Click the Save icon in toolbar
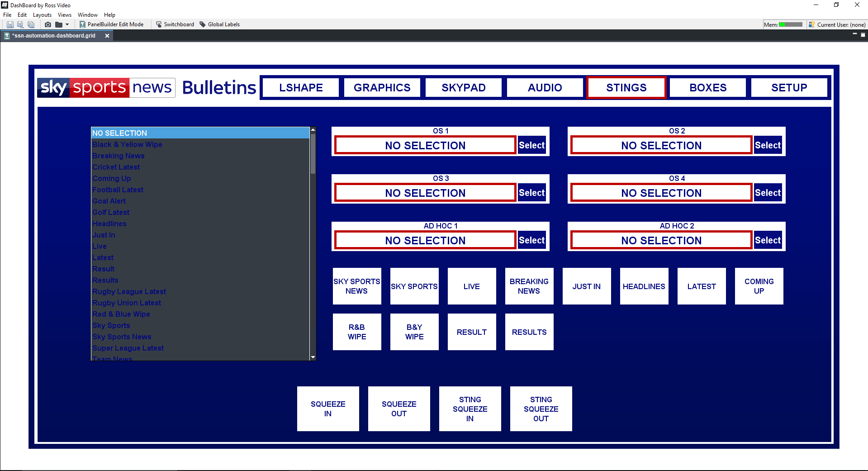This screenshot has width=868, height=471. click(x=10, y=24)
